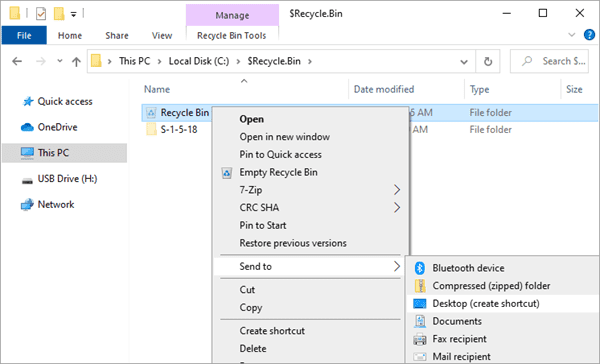
Task: Switch to the Share ribbon tab
Action: 117,35
